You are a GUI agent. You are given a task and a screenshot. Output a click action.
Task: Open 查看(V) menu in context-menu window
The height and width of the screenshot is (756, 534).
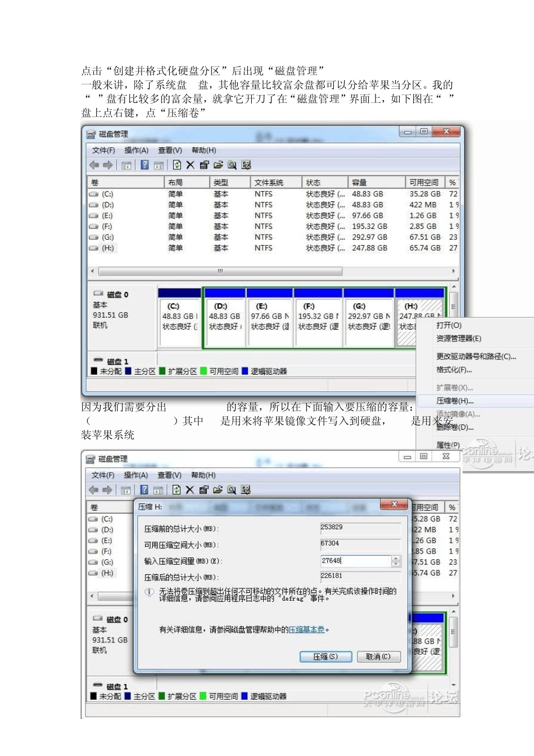click(x=170, y=150)
